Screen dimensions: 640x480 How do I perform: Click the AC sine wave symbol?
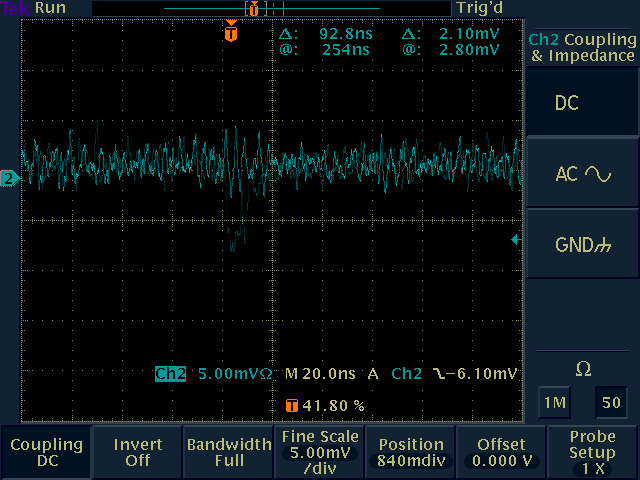[x=598, y=174]
